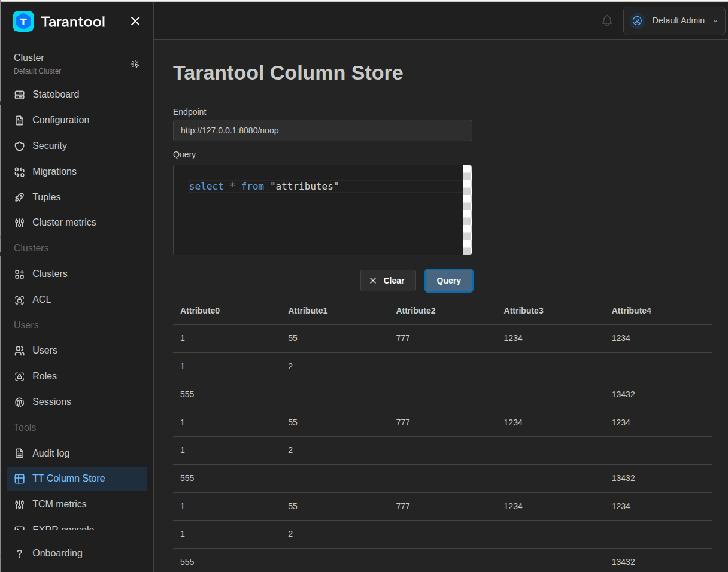728x572 pixels.
Task: Click the Tarantool Column Store heading
Action: [288, 73]
